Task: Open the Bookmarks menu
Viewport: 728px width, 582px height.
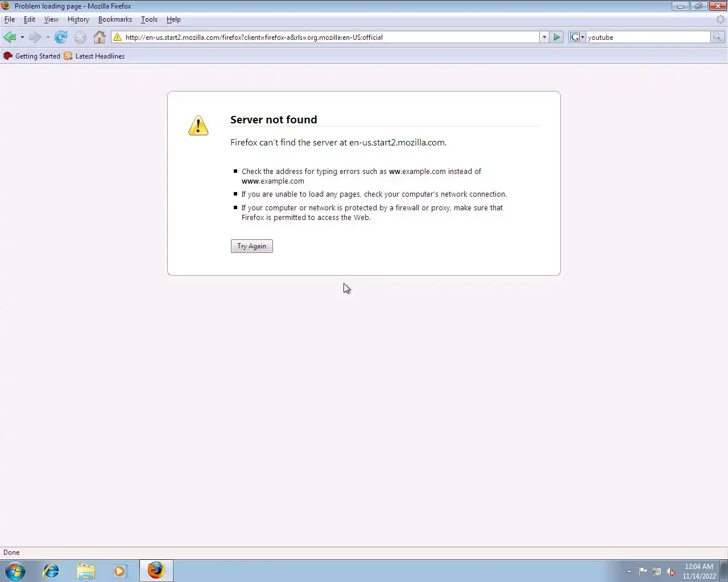Action: tap(115, 19)
